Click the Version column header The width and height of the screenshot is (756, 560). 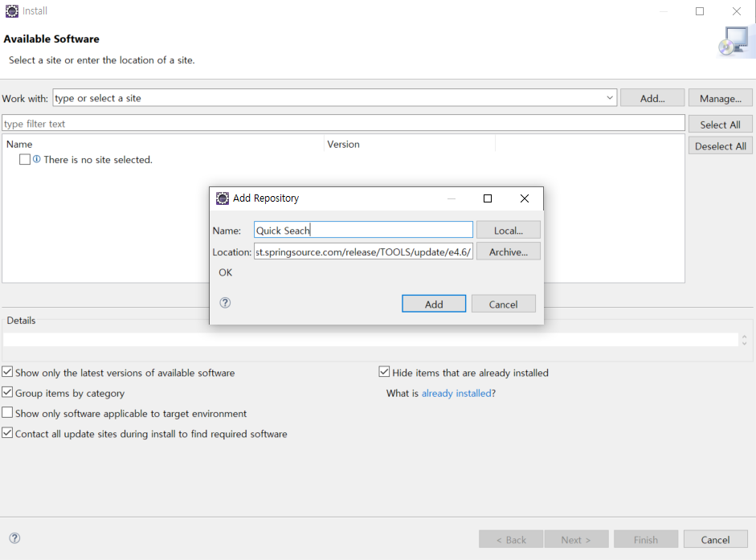tap(410, 145)
